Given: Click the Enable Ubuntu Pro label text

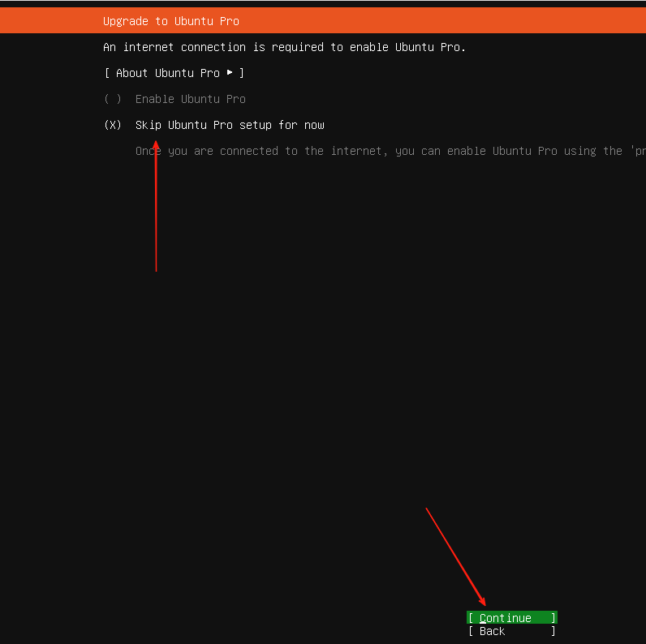Looking at the screenshot, I should tap(190, 99).
